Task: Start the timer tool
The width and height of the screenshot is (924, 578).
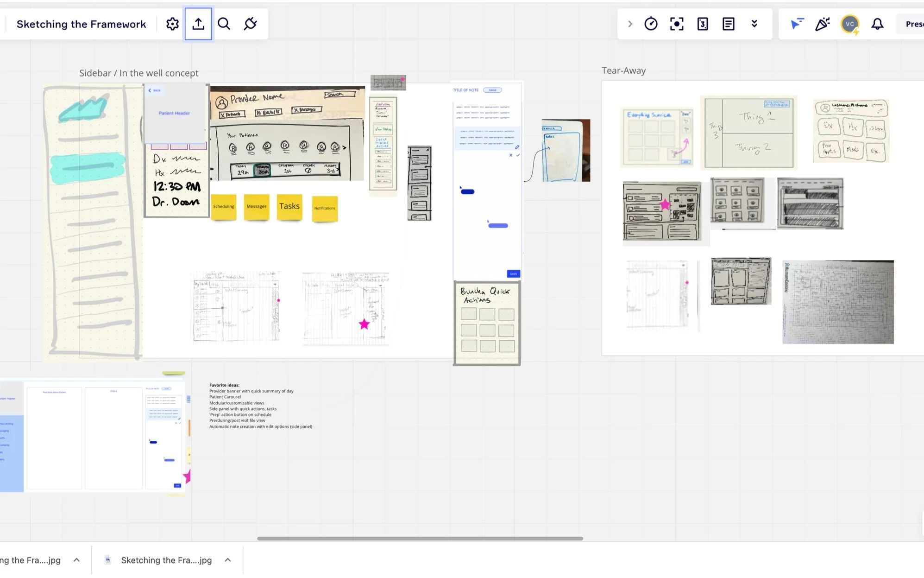Action: (x=651, y=24)
